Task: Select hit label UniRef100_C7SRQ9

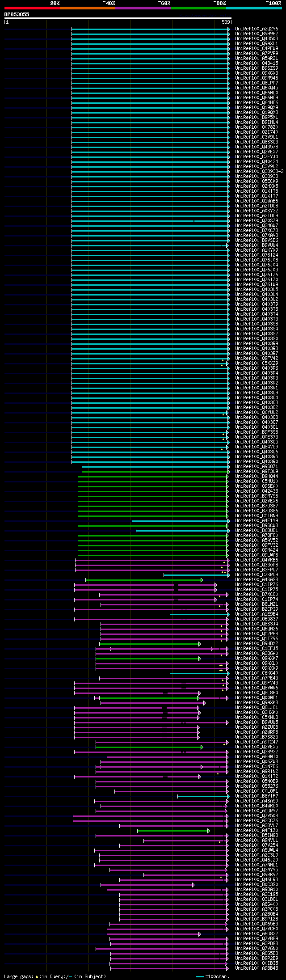Action: pyautogui.click(x=257, y=575)
